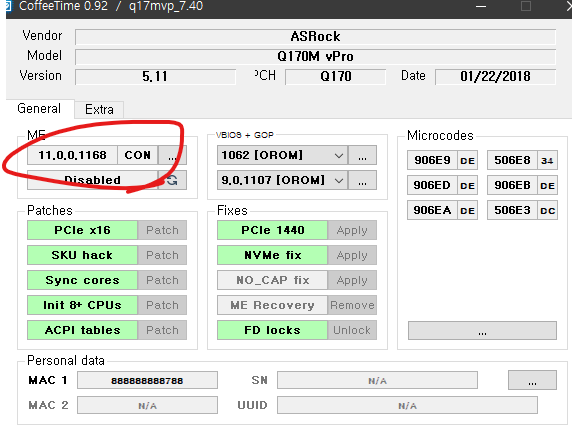The image size is (572, 433).
Task: Select the PCIe x16 patch label
Action: [82, 230]
